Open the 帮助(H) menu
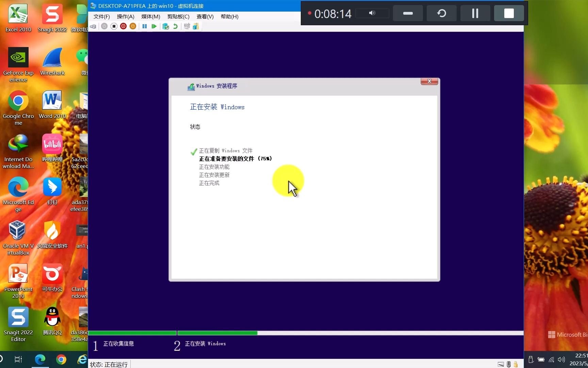 click(x=230, y=16)
